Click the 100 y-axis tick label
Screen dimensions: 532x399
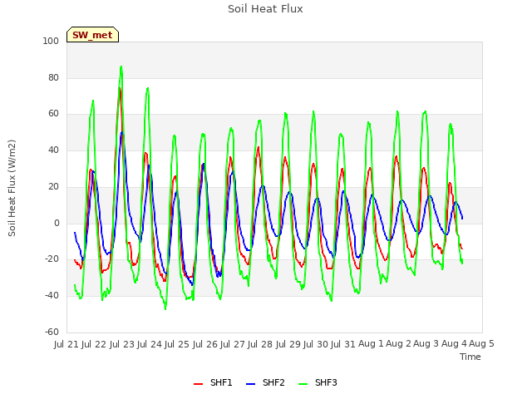coord(51,41)
